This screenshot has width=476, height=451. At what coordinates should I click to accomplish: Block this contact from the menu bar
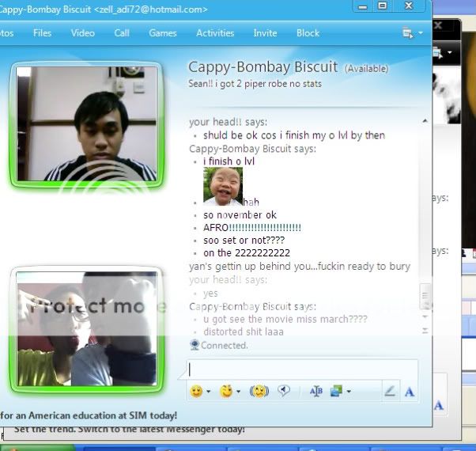[308, 32]
